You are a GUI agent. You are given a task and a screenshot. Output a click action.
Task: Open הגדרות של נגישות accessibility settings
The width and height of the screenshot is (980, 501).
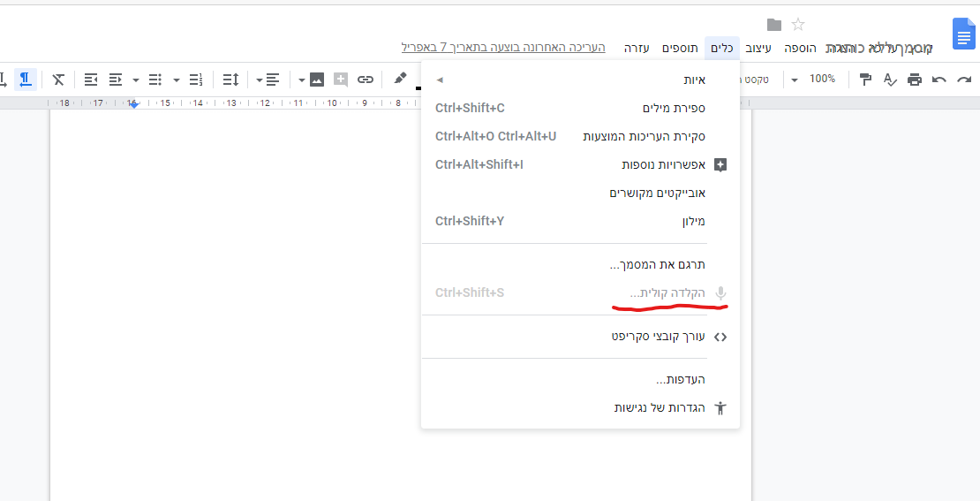tap(581, 408)
